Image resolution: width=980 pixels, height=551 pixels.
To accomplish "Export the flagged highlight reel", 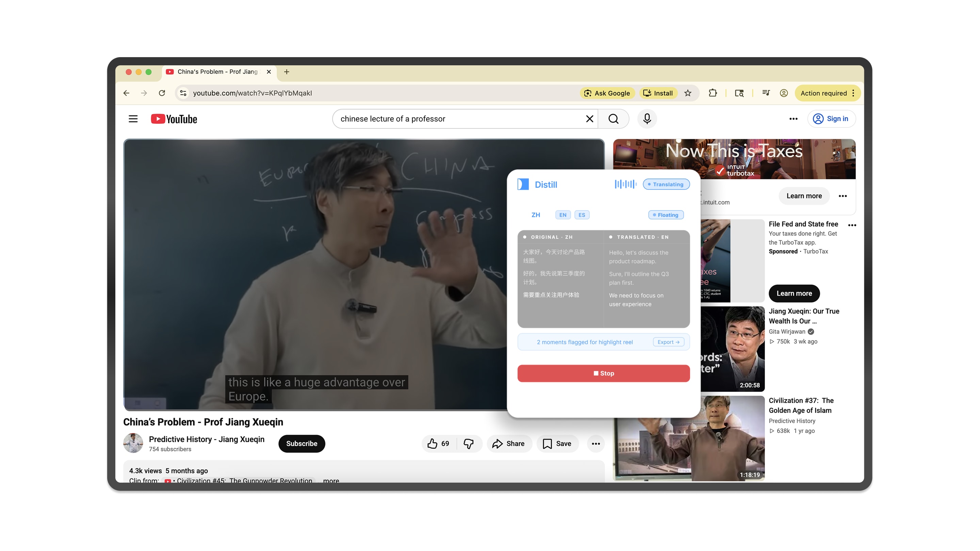I will coord(668,342).
